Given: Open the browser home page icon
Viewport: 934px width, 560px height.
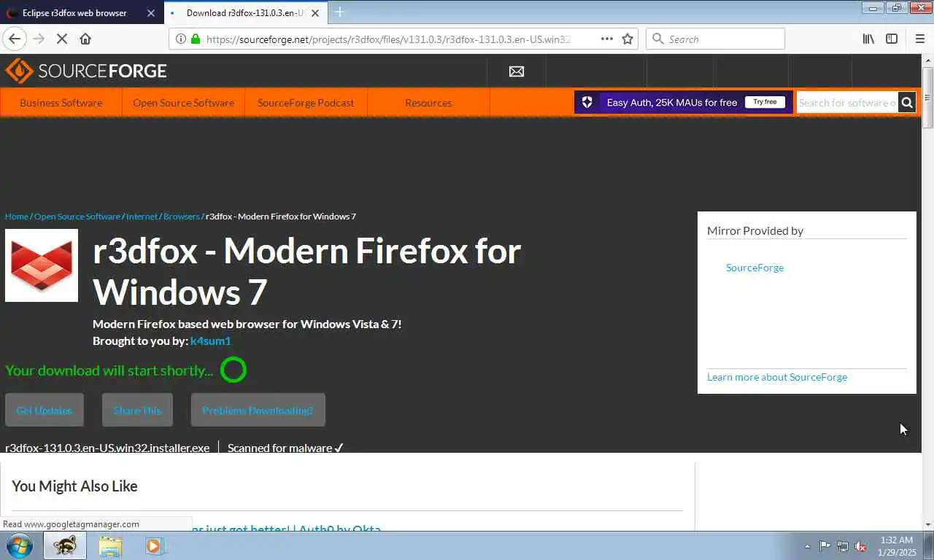Looking at the screenshot, I should click(85, 39).
